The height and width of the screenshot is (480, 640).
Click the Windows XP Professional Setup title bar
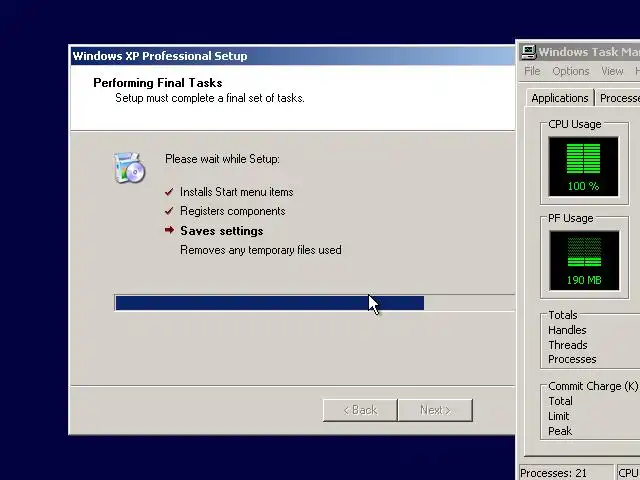pos(293,56)
